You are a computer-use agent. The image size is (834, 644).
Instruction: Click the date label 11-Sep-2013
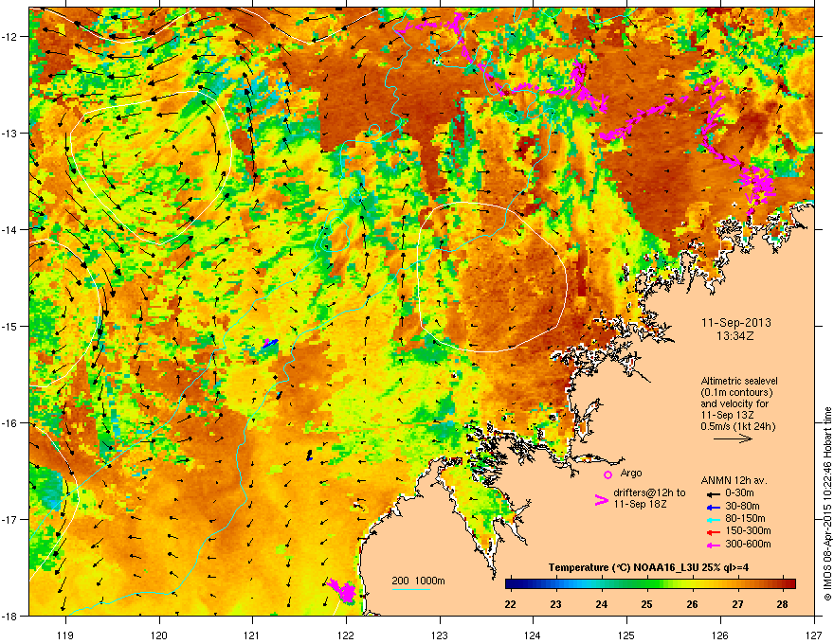pyautogui.click(x=735, y=323)
